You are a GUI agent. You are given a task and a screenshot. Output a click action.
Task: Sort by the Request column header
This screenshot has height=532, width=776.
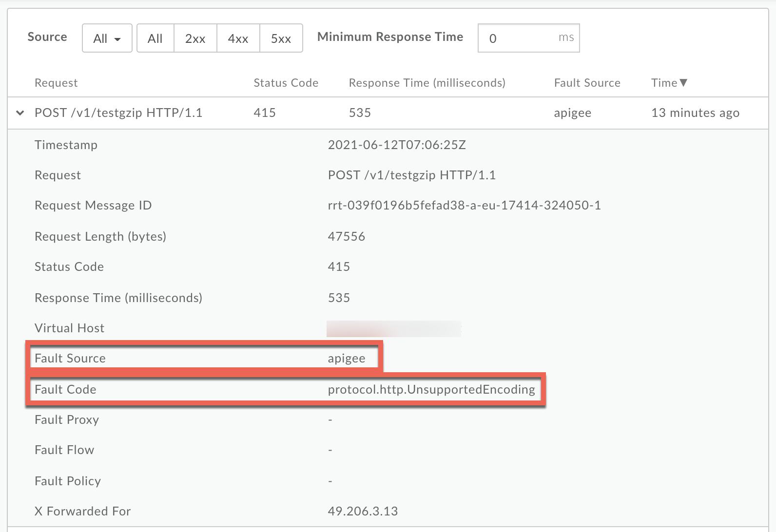click(56, 83)
